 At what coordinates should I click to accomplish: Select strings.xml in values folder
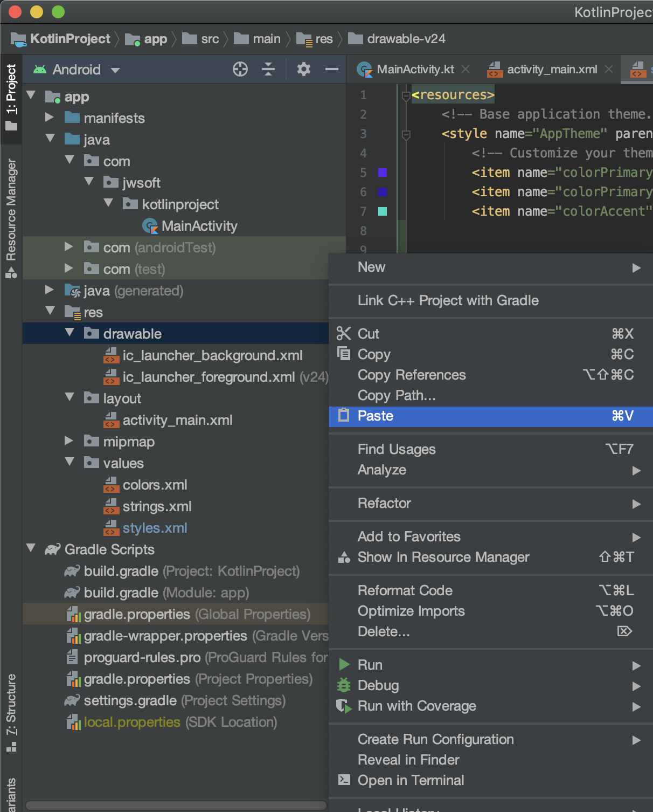click(x=157, y=506)
